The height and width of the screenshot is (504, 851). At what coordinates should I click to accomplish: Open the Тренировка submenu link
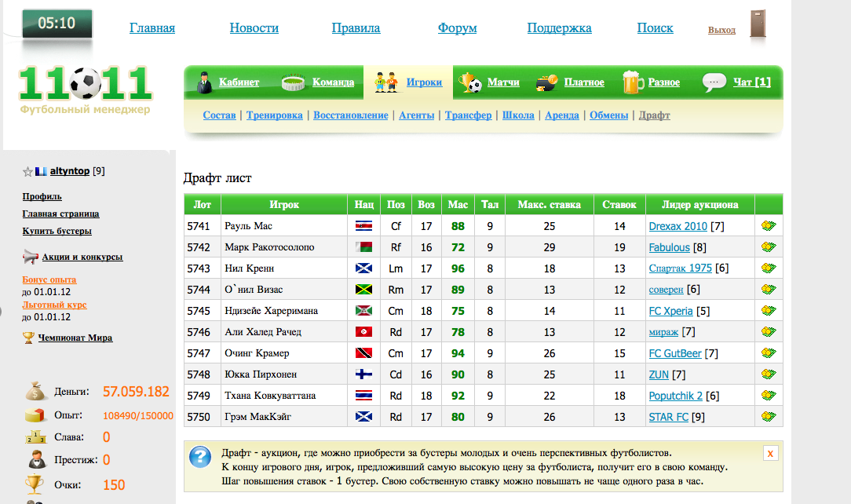275,115
